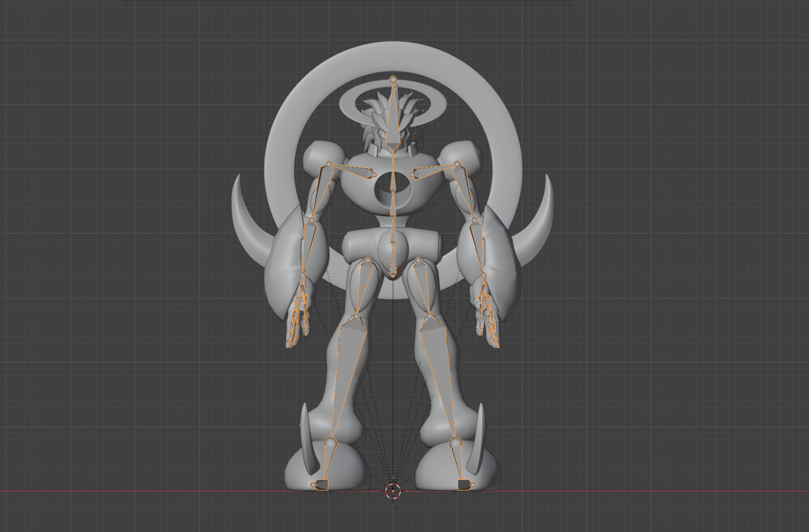809x532 pixels.
Task: Click the 3D cursor at the world origin
Action: [393, 491]
